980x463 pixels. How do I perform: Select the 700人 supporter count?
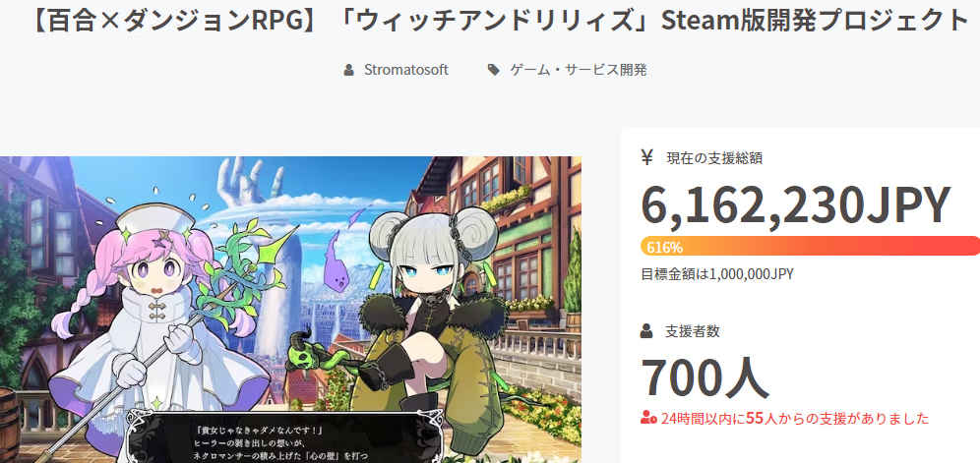click(x=705, y=378)
